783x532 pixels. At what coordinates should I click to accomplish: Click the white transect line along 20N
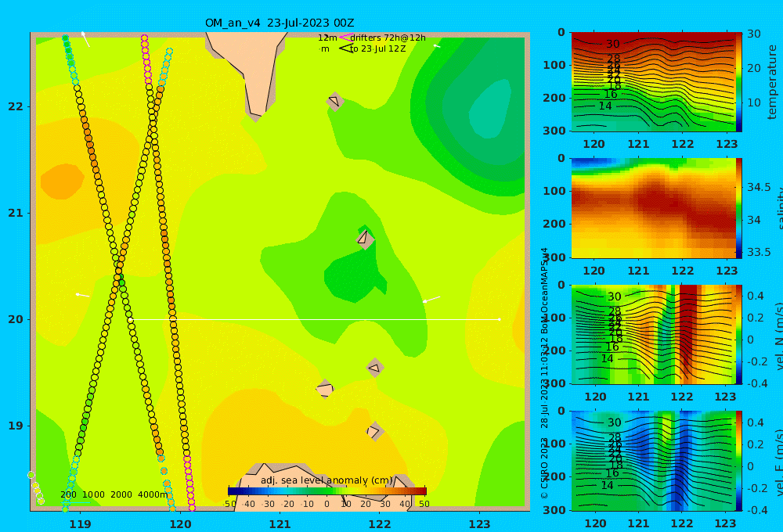(x=315, y=319)
